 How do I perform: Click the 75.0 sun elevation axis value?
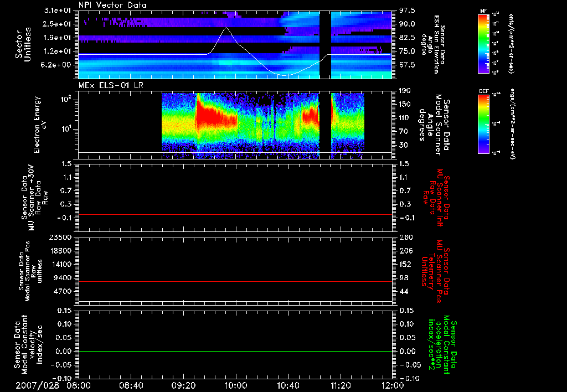[x=407, y=51]
